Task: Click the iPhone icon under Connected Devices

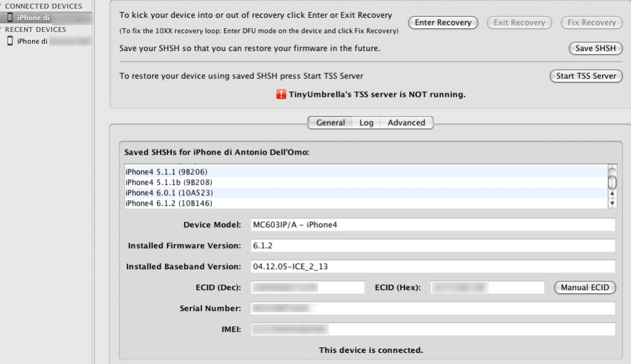Action: (x=10, y=18)
